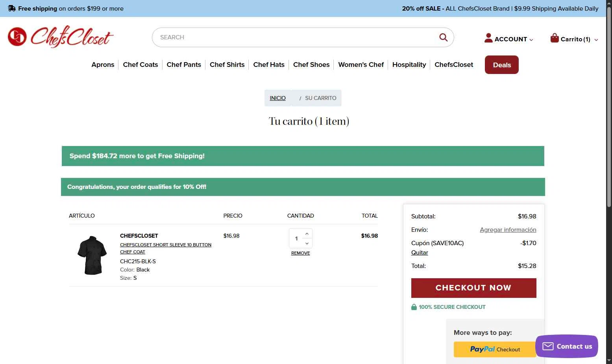Click the shopping bag cart icon
612x364 pixels.
tap(555, 38)
